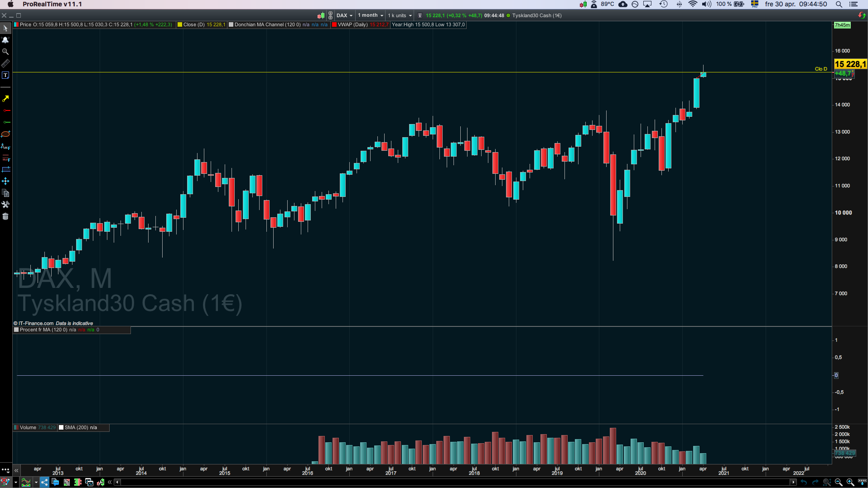Toggle the chart link group icon
868x488 pixels.
tap(331, 15)
